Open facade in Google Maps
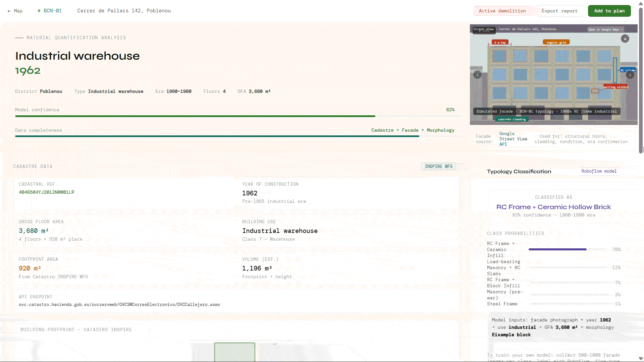 pos(605,29)
